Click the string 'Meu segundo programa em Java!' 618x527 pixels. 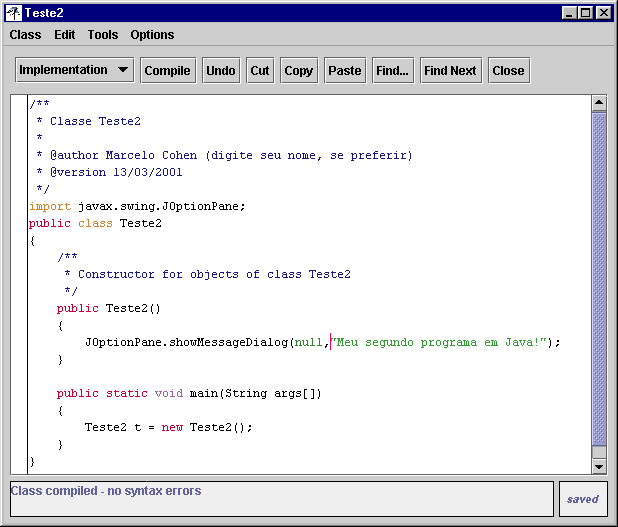point(439,342)
